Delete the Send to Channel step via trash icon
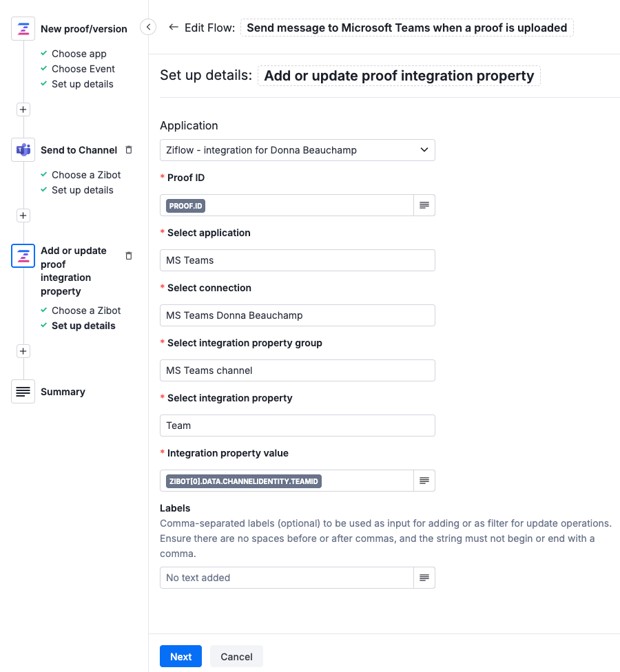620x672 pixels. [x=128, y=149]
